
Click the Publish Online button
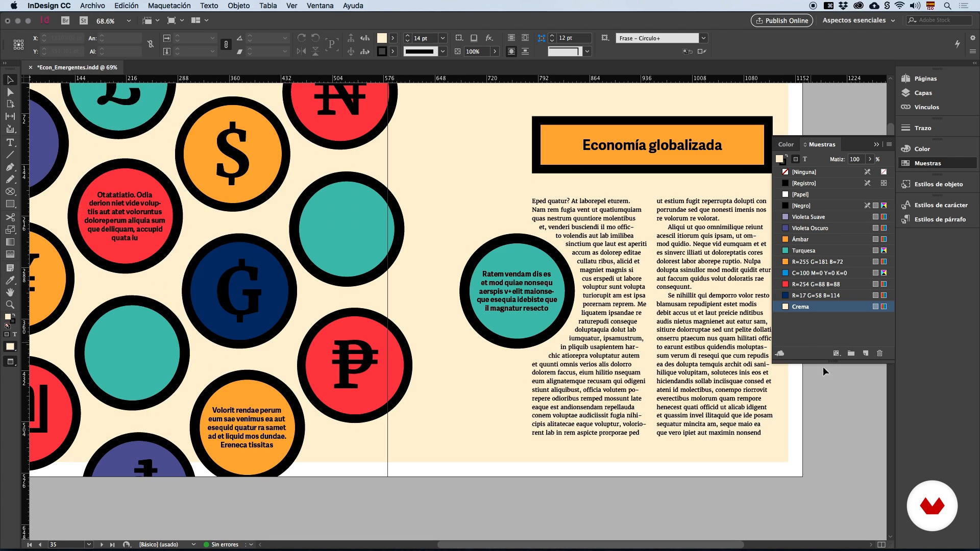tap(782, 20)
